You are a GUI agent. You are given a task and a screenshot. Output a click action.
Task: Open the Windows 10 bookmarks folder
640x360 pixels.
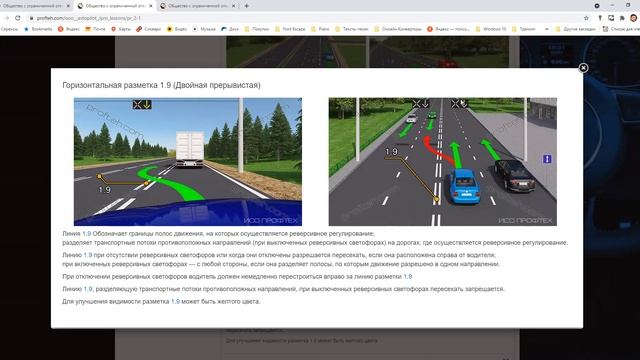(491, 29)
